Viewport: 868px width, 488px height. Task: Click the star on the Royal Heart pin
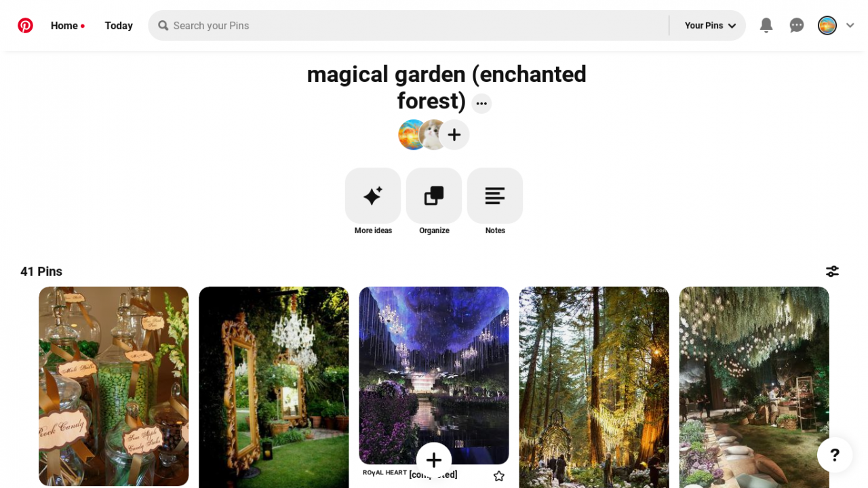point(499,476)
